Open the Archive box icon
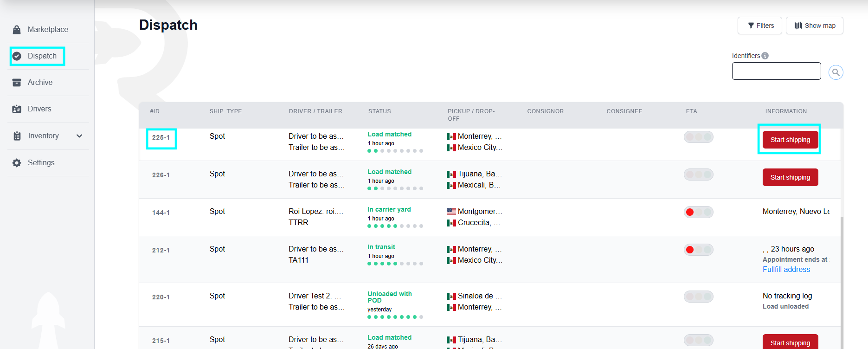 [17, 83]
